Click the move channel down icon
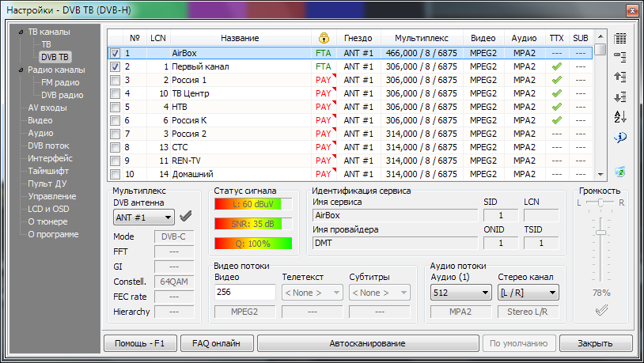Viewport: 644px width, 363px height. 620,97
